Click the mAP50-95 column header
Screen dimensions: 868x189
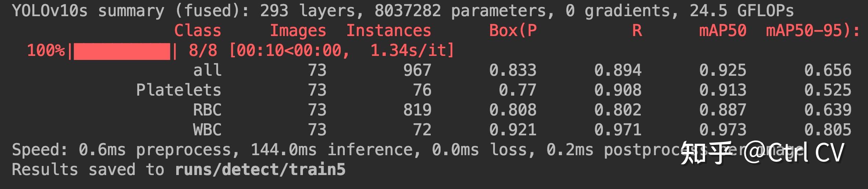point(812,31)
